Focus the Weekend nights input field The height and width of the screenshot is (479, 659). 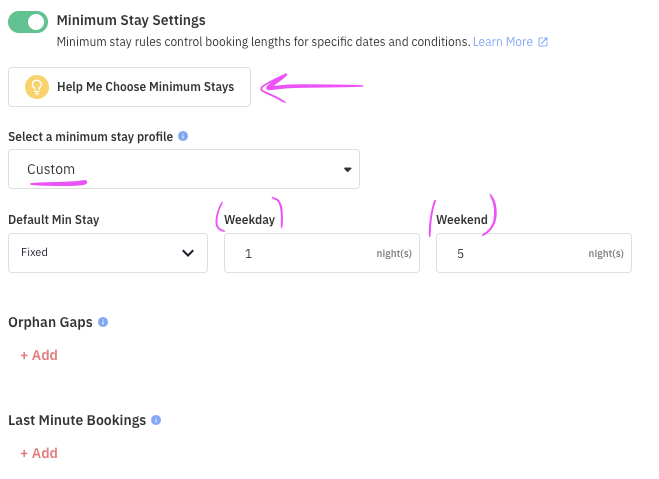point(534,253)
